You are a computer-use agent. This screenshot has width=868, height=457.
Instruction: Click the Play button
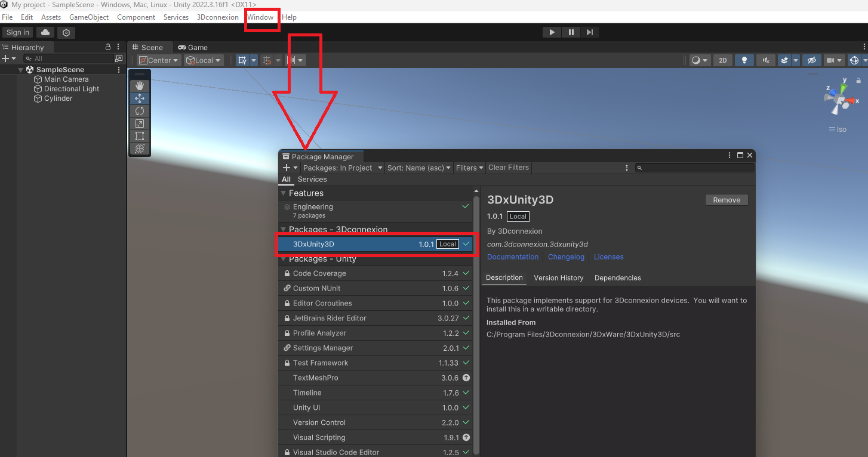tap(552, 32)
